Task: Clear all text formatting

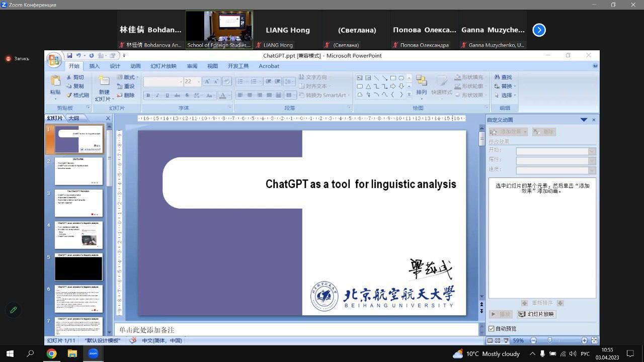Action: (x=226, y=81)
